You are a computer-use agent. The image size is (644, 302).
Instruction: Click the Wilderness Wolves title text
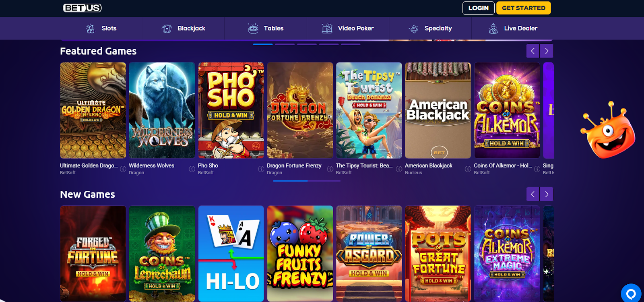click(151, 165)
